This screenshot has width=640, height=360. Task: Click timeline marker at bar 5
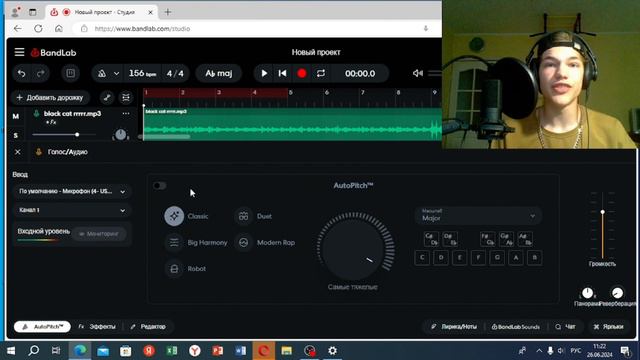coord(291,93)
